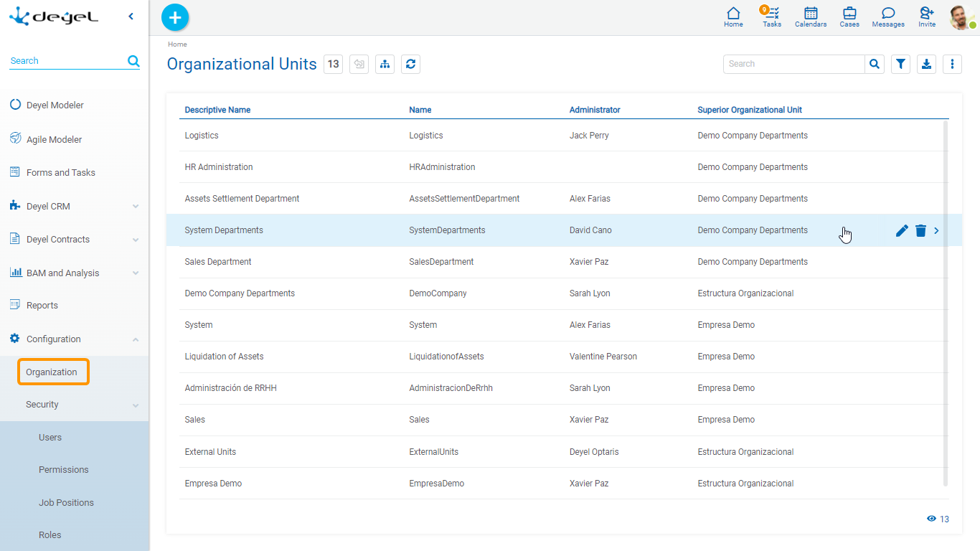
Task: Sort by Descriptive Name column header
Action: [217, 110]
